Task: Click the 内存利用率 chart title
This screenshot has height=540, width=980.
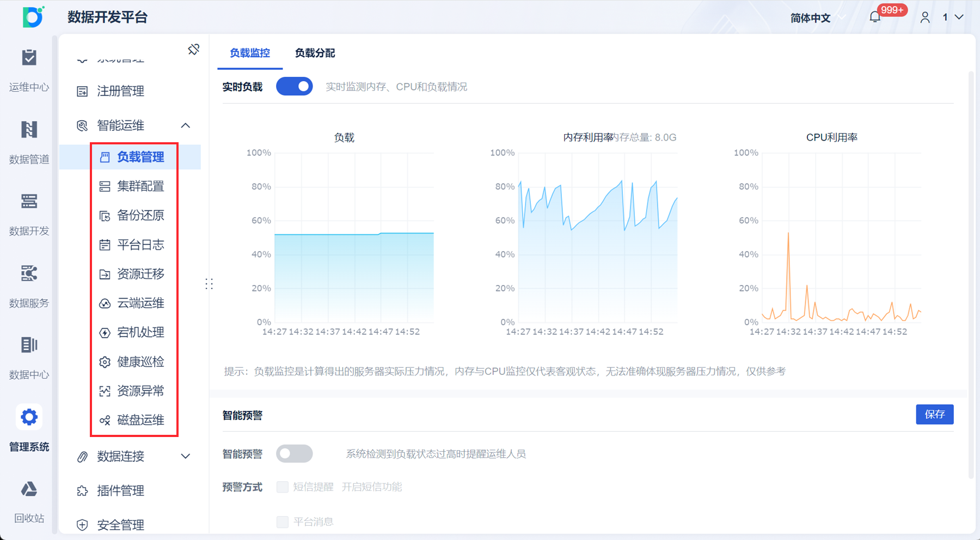Action: (588, 138)
